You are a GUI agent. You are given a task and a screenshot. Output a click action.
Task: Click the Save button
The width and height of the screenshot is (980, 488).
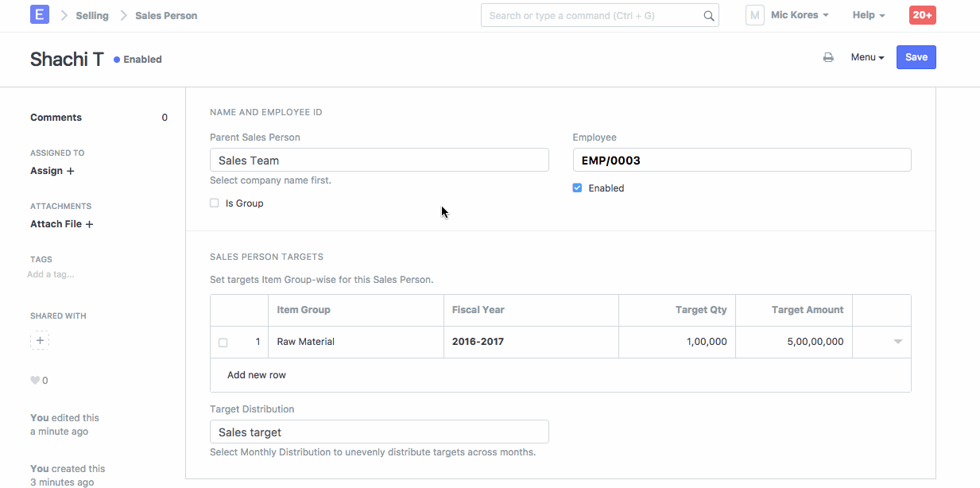pos(916,57)
